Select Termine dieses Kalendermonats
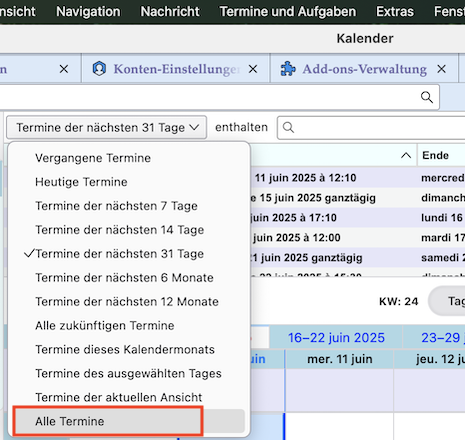Viewport: 465px width, 440px height. pyautogui.click(x=128, y=350)
